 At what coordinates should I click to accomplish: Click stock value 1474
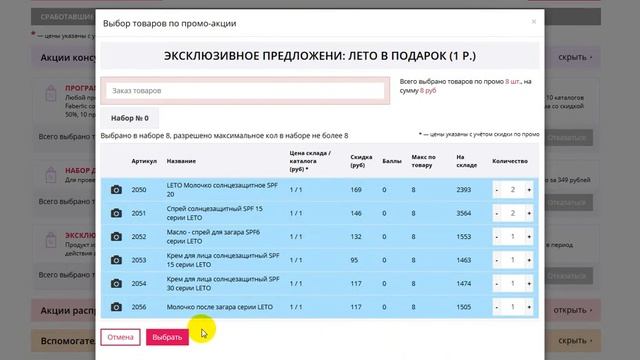click(x=464, y=283)
